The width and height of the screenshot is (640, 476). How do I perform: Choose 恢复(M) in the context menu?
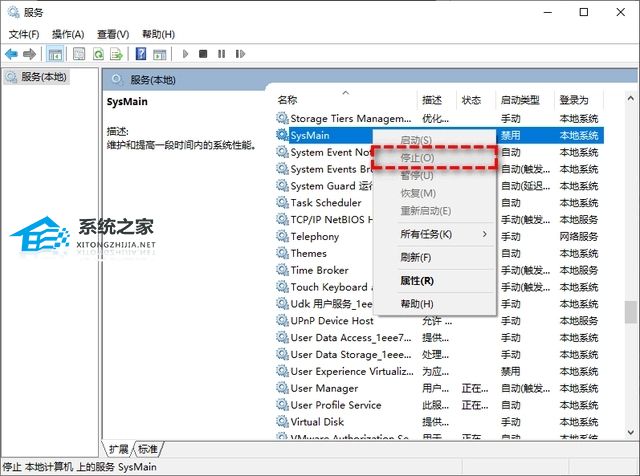435,193
